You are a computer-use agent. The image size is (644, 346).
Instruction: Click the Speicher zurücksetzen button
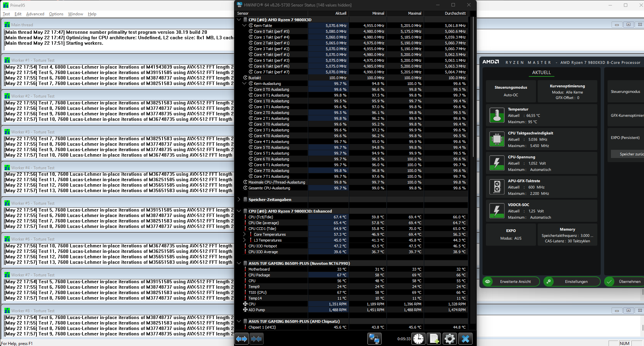click(x=627, y=154)
